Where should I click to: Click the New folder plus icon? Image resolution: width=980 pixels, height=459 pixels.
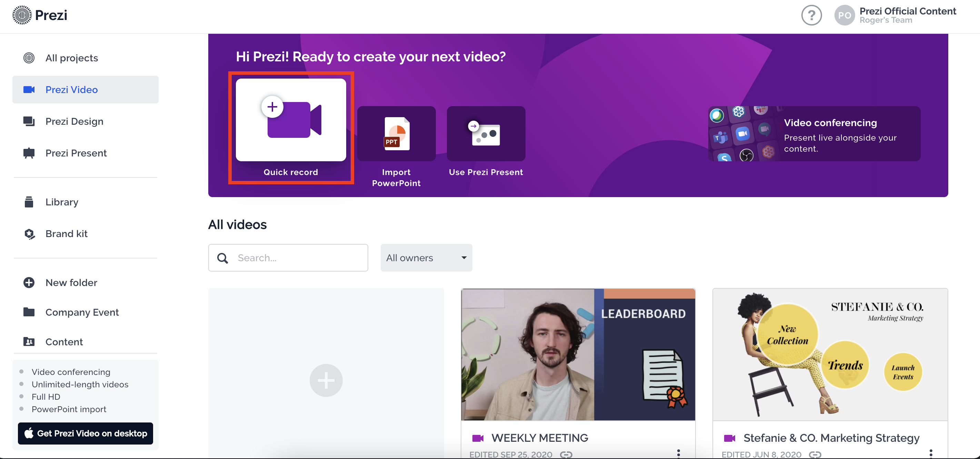(29, 283)
